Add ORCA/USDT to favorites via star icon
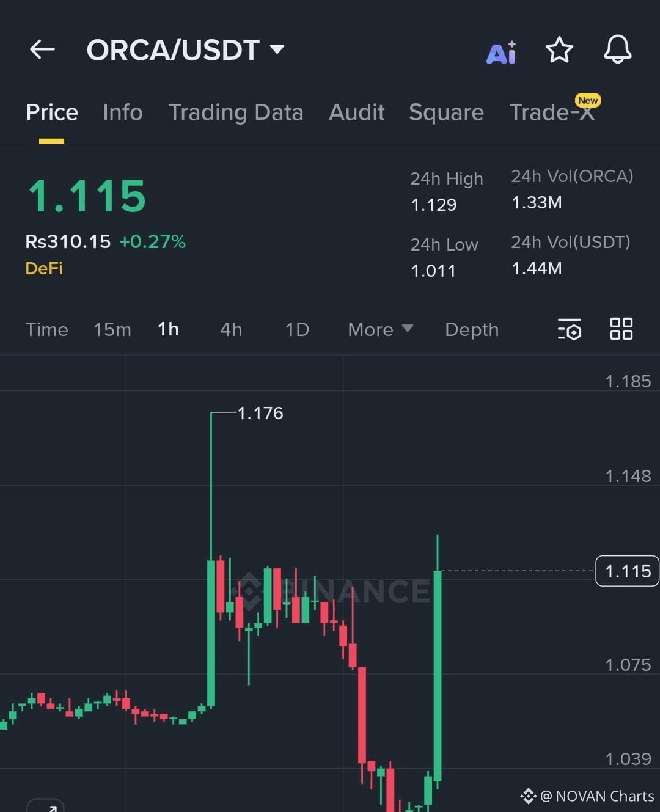Image resolution: width=660 pixels, height=812 pixels. tap(559, 51)
